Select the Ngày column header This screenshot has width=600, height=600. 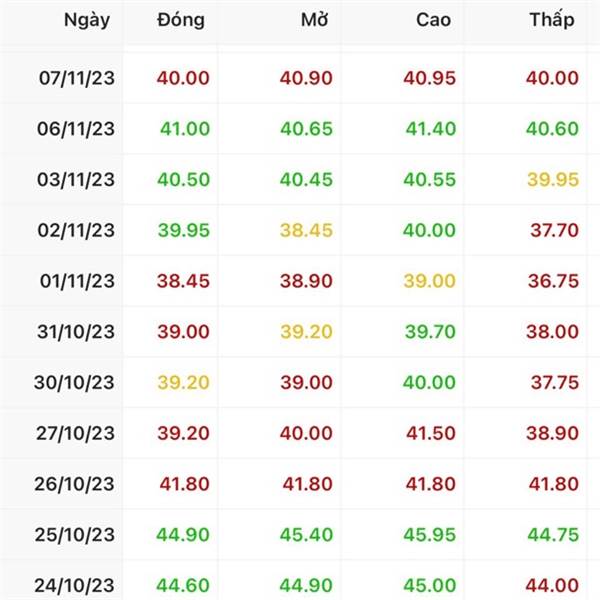(x=87, y=20)
